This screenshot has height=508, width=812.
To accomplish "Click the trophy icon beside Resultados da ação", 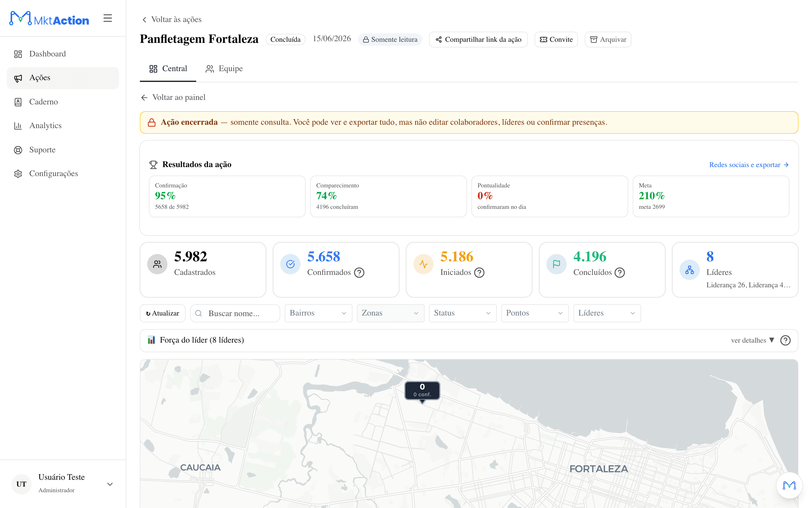I will pos(153,164).
